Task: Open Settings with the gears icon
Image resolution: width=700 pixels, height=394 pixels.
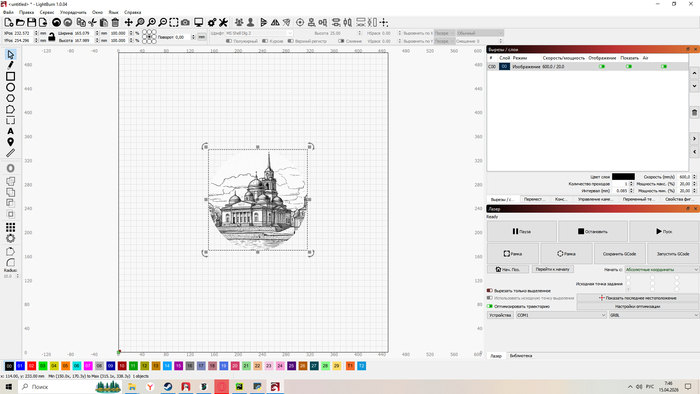Action: click(x=212, y=22)
